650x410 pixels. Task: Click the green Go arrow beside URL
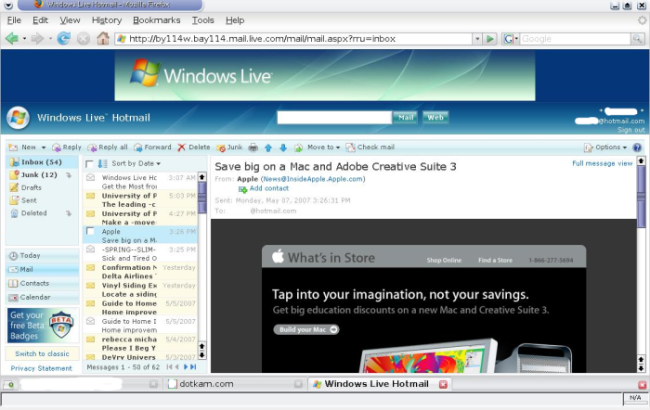pyautogui.click(x=490, y=39)
